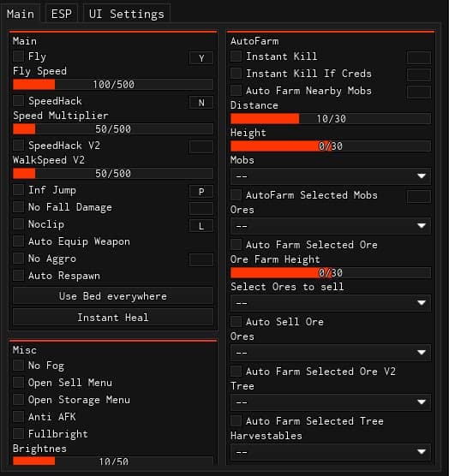Switch to the ESP tab
The height and width of the screenshot is (476, 449).
(x=62, y=14)
